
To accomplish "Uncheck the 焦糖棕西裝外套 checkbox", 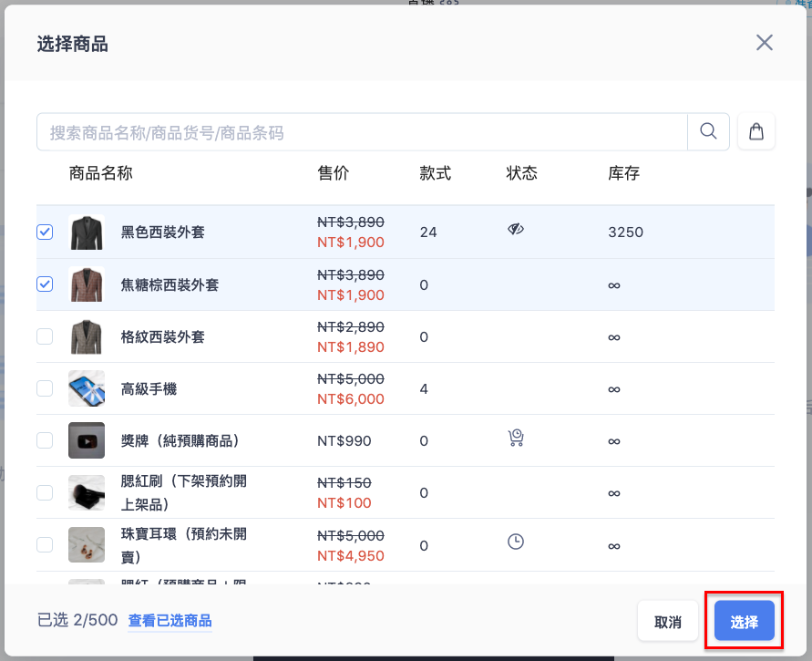I will click(45, 284).
